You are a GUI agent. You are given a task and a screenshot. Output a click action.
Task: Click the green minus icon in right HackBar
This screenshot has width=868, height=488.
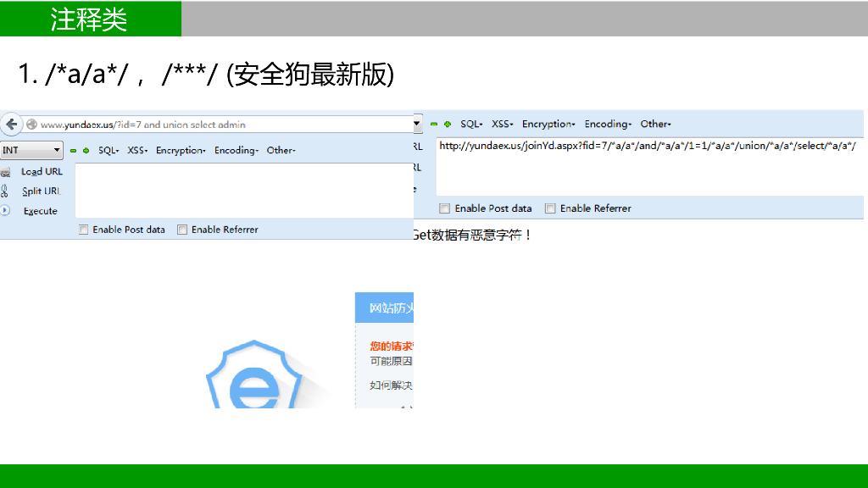pos(434,124)
